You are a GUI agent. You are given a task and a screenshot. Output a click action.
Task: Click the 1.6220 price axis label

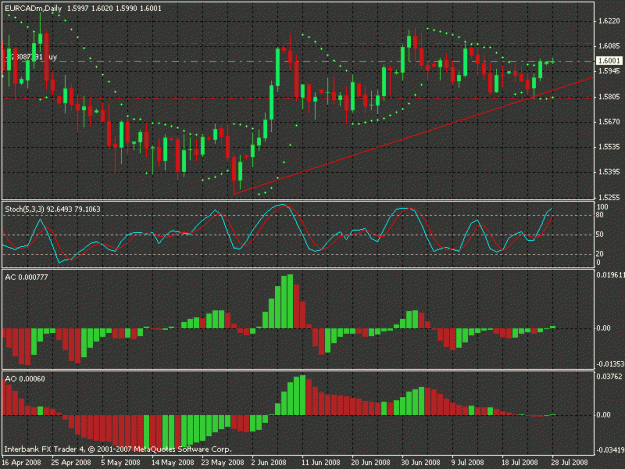pyautogui.click(x=609, y=21)
